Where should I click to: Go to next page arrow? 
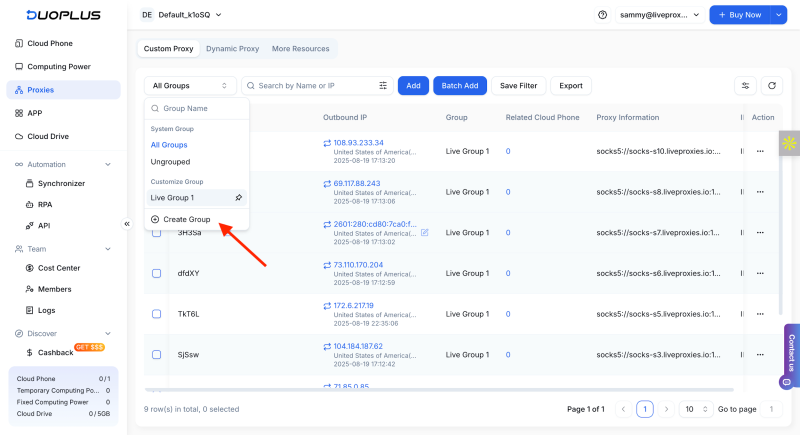coord(666,409)
